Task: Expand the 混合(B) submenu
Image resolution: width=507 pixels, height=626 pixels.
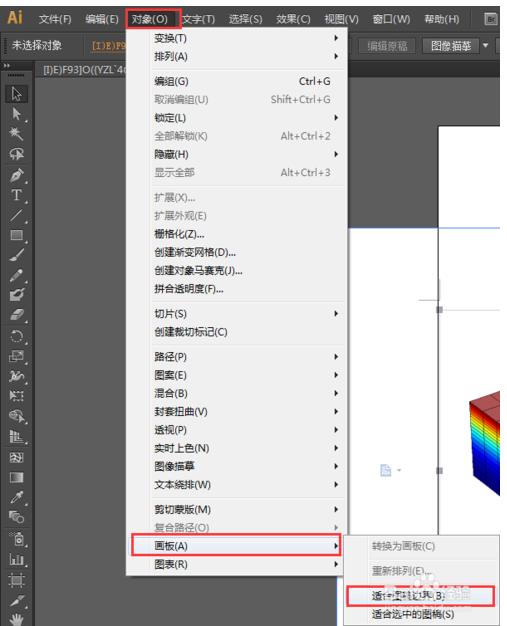Action: click(x=237, y=393)
